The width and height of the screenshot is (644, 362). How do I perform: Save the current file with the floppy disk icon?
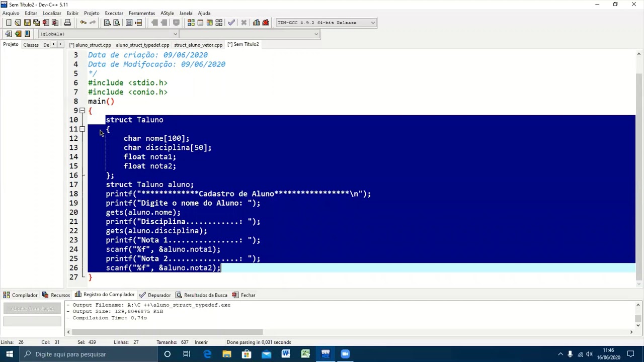tap(27, 23)
